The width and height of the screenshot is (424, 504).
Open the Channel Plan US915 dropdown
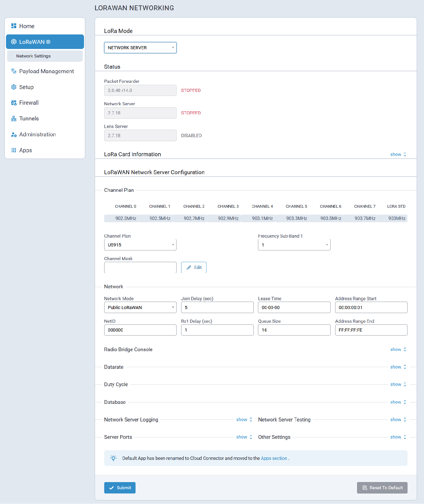click(x=140, y=245)
